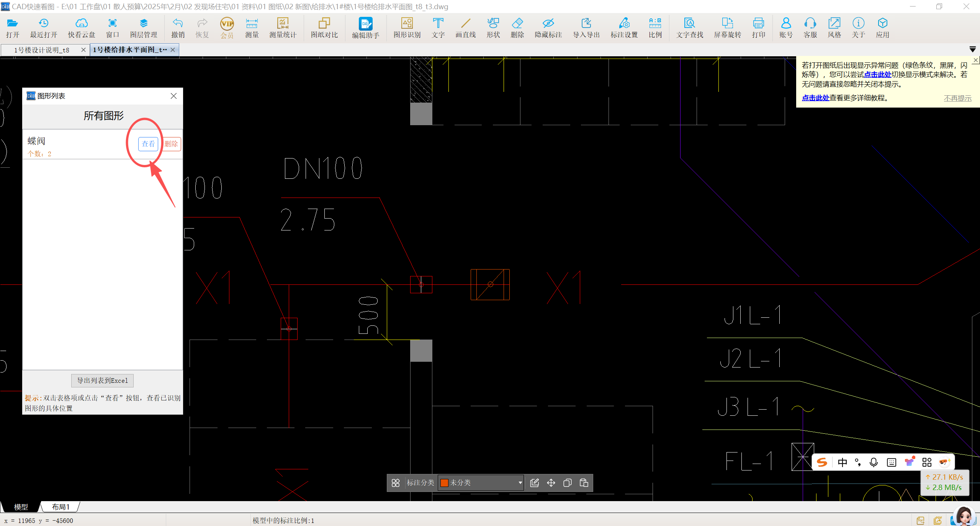This screenshot has height=526, width=980.
Task: Open 编辑助手 edit assistant
Action: [366, 28]
